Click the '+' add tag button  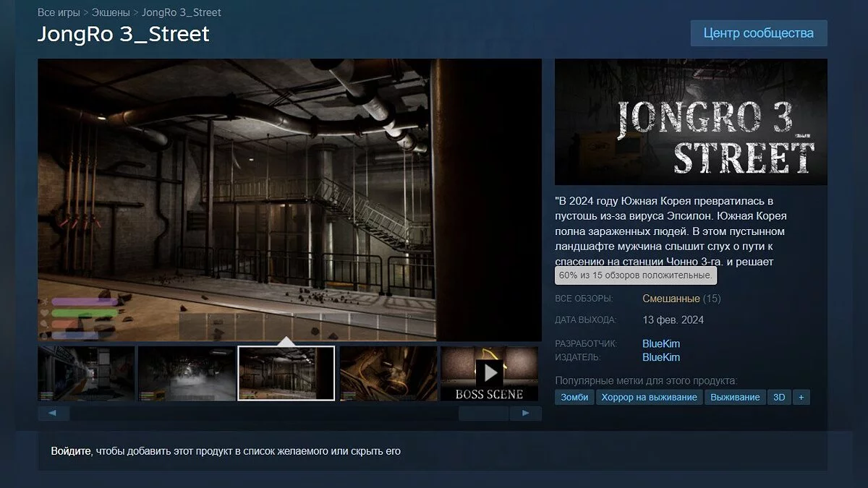(x=801, y=397)
